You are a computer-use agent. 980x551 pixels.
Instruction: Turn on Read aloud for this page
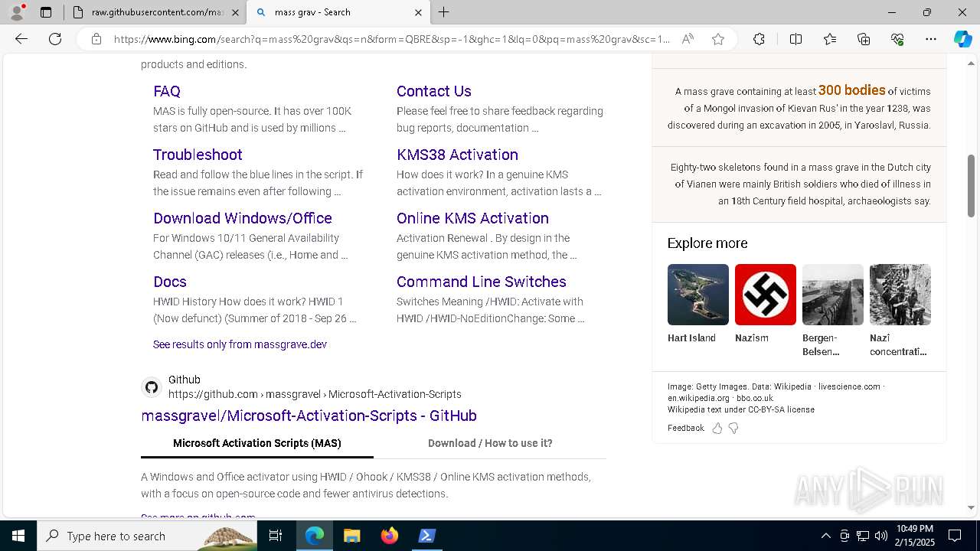(x=688, y=39)
